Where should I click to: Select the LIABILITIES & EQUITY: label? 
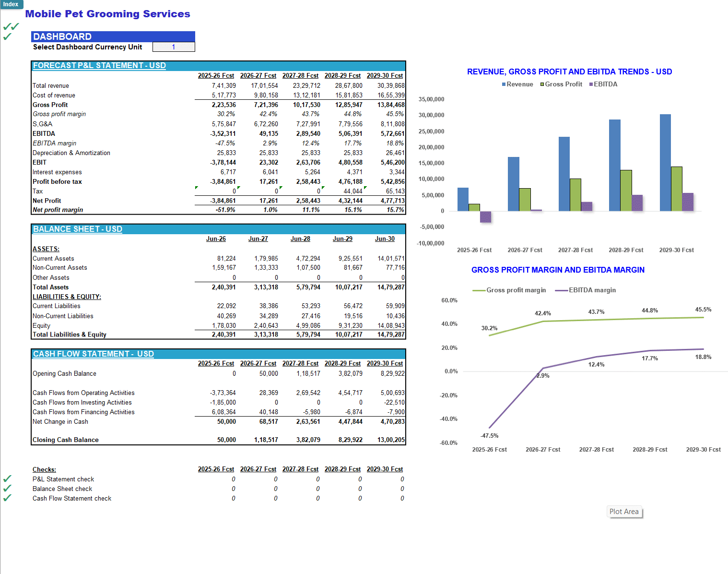pos(67,297)
